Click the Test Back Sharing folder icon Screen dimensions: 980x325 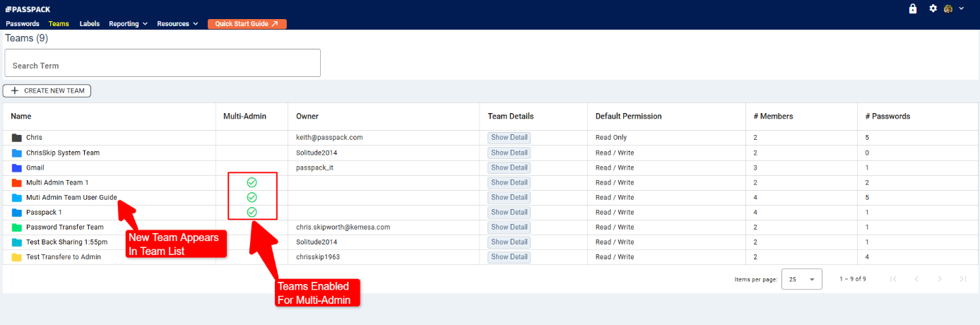point(17,242)
